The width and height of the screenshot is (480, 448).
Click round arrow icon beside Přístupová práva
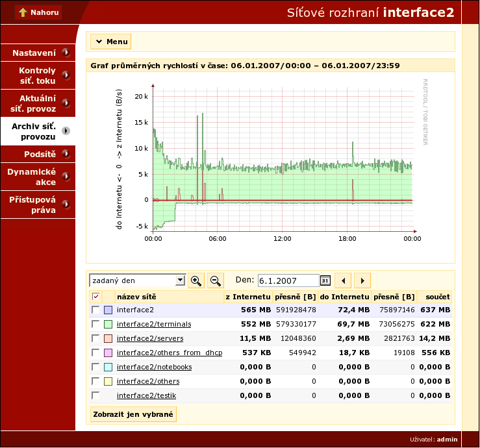pyautogui.click(x=66, y=204)
